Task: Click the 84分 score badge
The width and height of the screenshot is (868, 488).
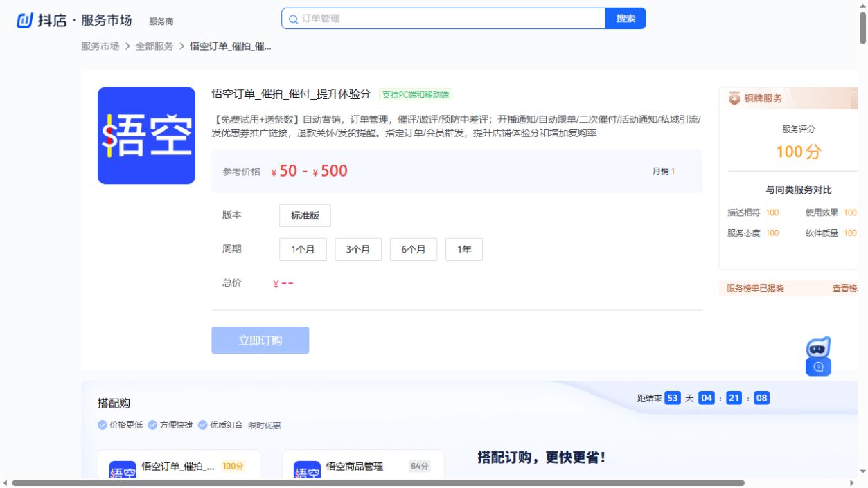Action: click(x=419, y=467)
